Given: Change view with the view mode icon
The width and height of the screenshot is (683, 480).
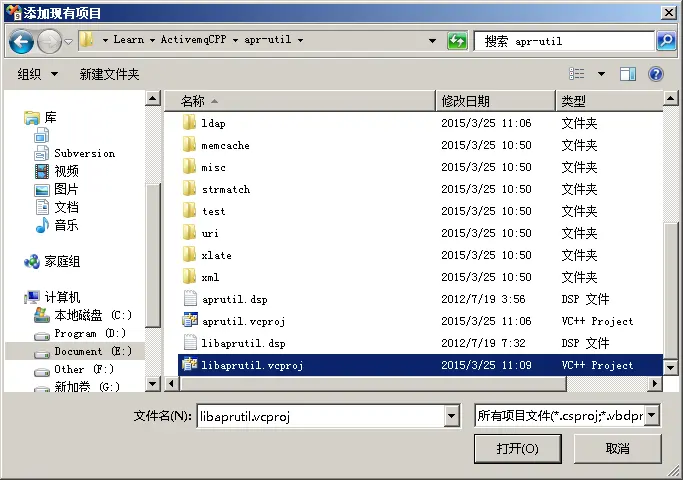Looking at the screenshot, I should tap(577, 74).
